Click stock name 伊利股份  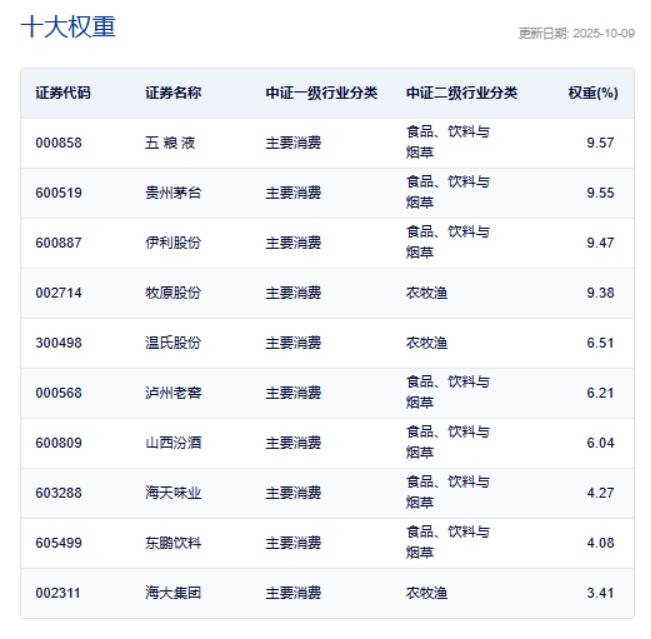point(173,243)
